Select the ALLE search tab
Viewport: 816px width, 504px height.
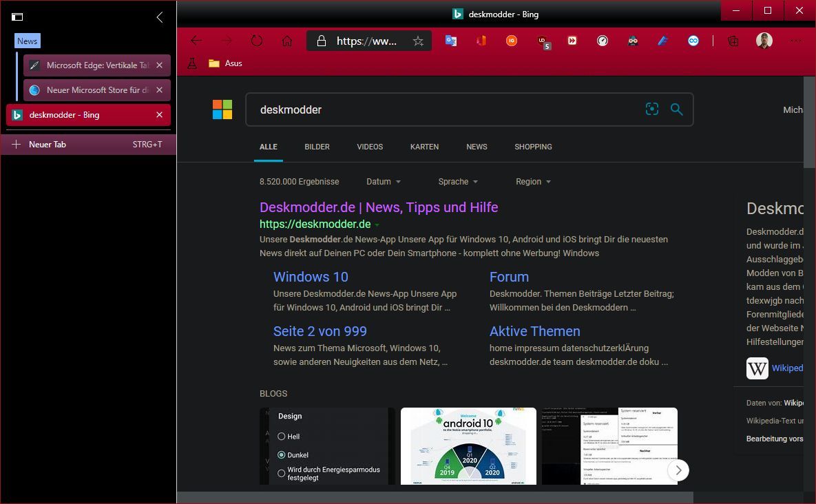click(269, 147)
